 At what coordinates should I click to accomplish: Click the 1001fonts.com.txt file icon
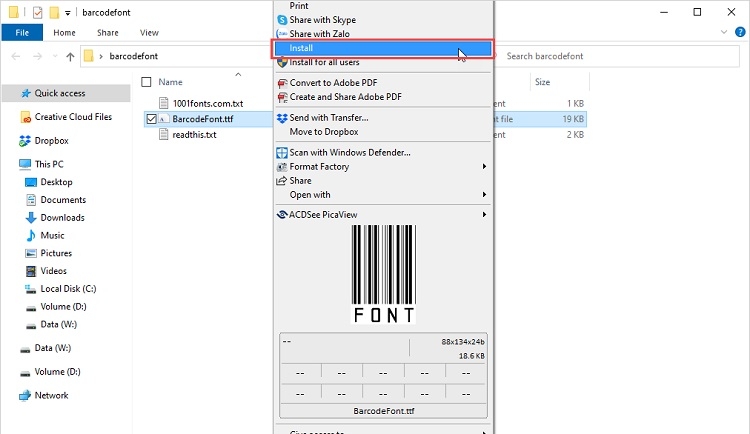tap(164, 103)
